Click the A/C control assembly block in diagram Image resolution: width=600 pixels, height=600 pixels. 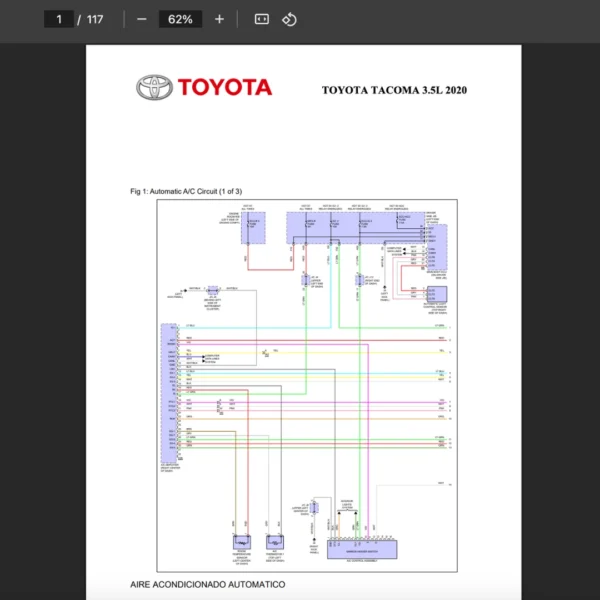(x=362, y=549)
